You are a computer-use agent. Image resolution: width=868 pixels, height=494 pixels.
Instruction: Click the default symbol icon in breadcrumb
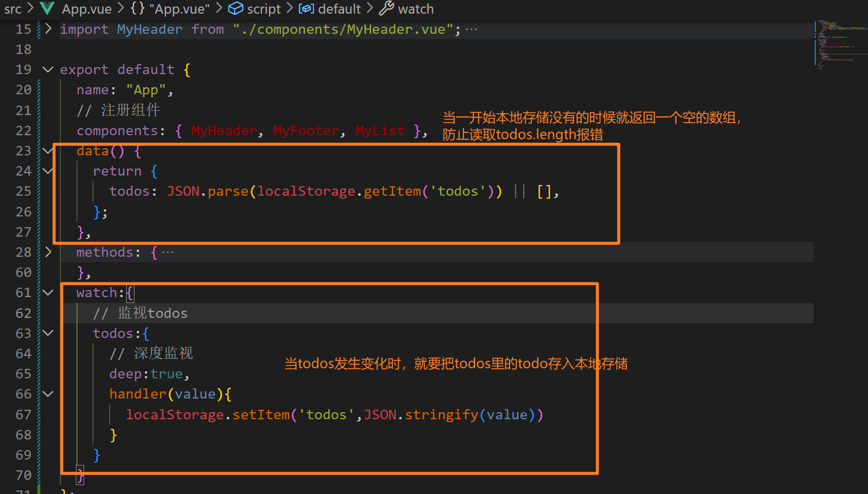(x=306, y=9)
